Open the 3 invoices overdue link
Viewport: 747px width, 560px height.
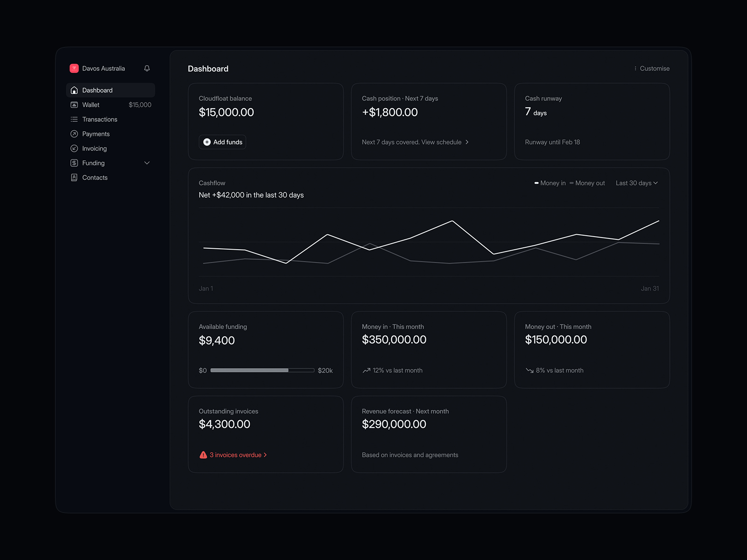(236, 455)
